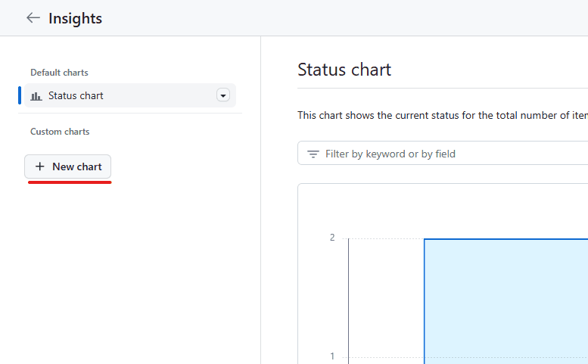Image resolution: width=588 pixels, height=364 pixels.
Task: Click the back arrow beside Insights
Action: (33, 18)
